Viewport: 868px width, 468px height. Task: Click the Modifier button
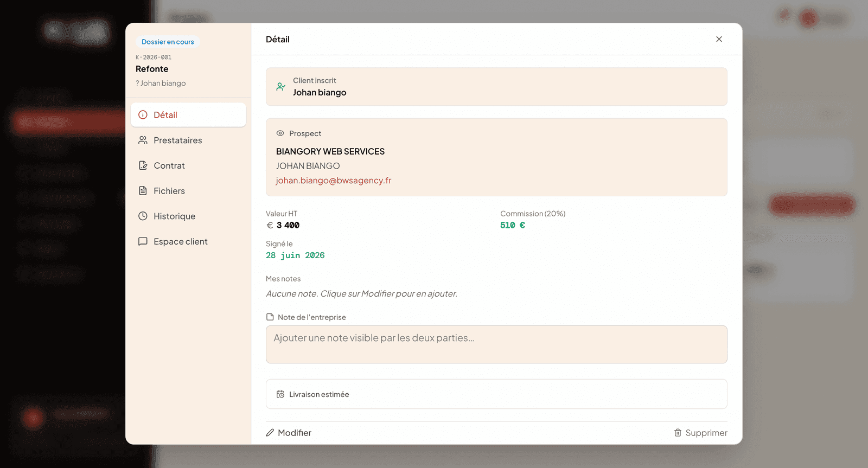point(289,433)
